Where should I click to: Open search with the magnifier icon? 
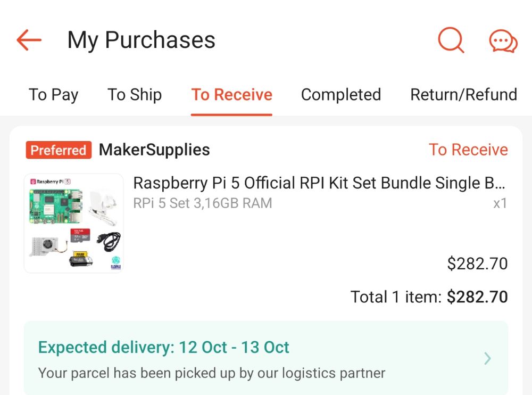[x=451, y=40]
